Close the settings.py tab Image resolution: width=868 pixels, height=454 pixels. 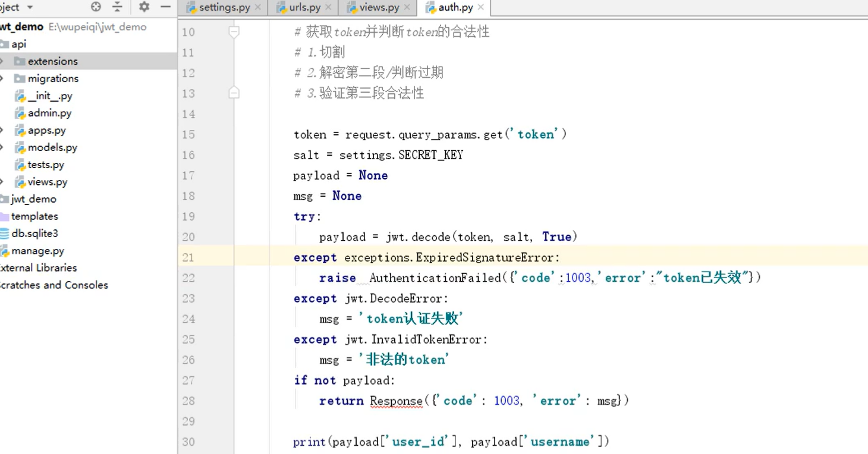pyautogui.click(x=257, y=8)
